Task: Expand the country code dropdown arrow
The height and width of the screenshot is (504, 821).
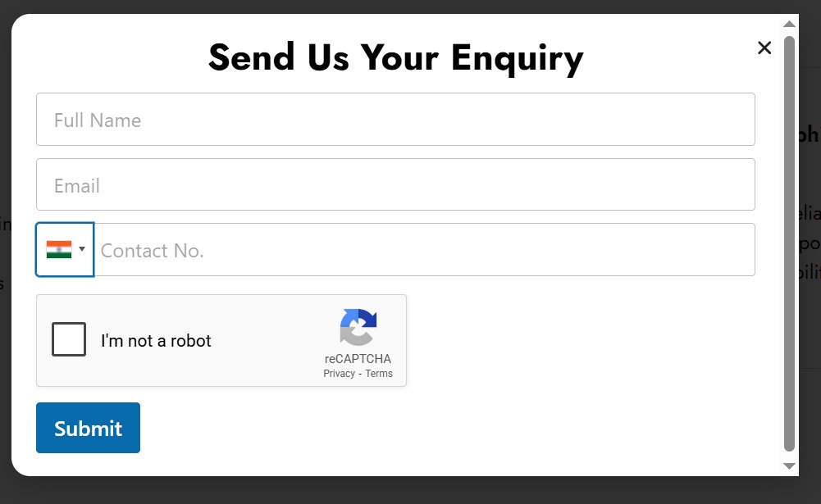Action: [82, 250]
